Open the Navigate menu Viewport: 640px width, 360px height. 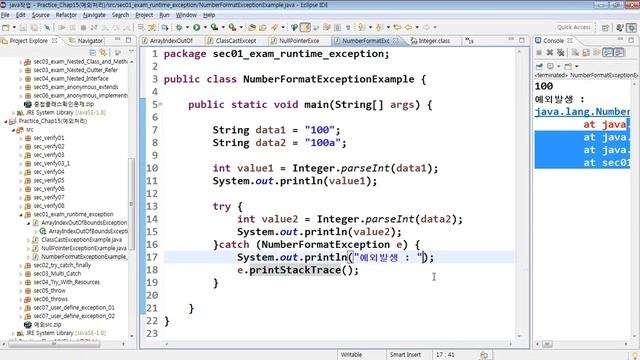(x=94, y=15)
